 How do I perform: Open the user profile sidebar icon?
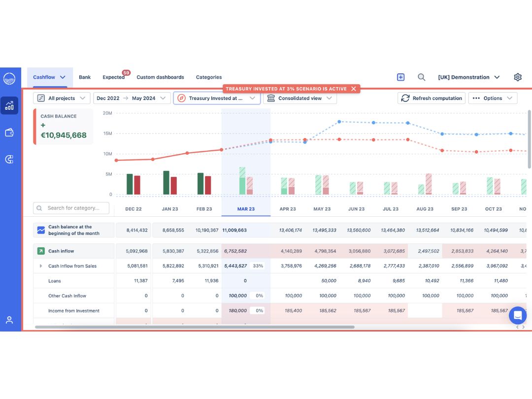[x=9, y=320]
